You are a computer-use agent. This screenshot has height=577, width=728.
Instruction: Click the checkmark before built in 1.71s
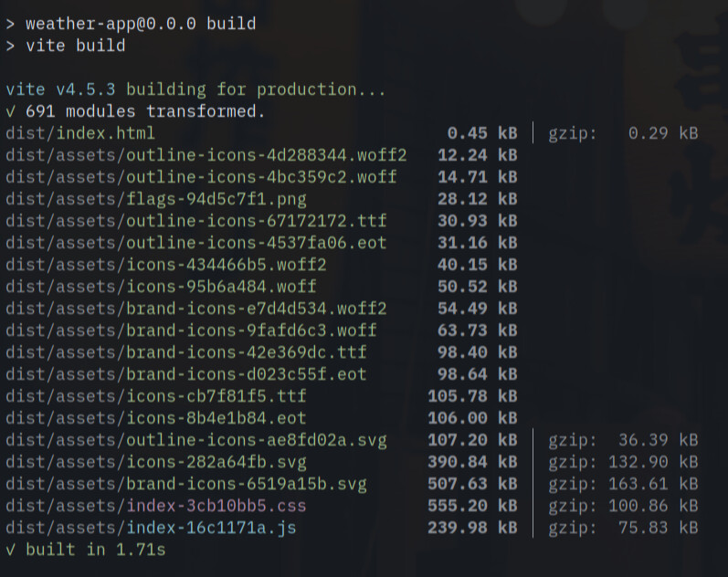click(10, 551)
